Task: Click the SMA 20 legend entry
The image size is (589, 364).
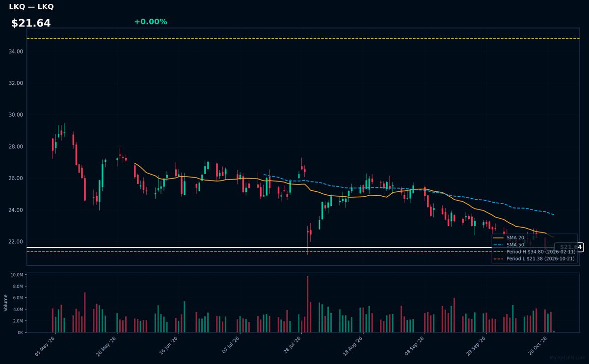Action: pyautogui.click(x=515, y=237)
